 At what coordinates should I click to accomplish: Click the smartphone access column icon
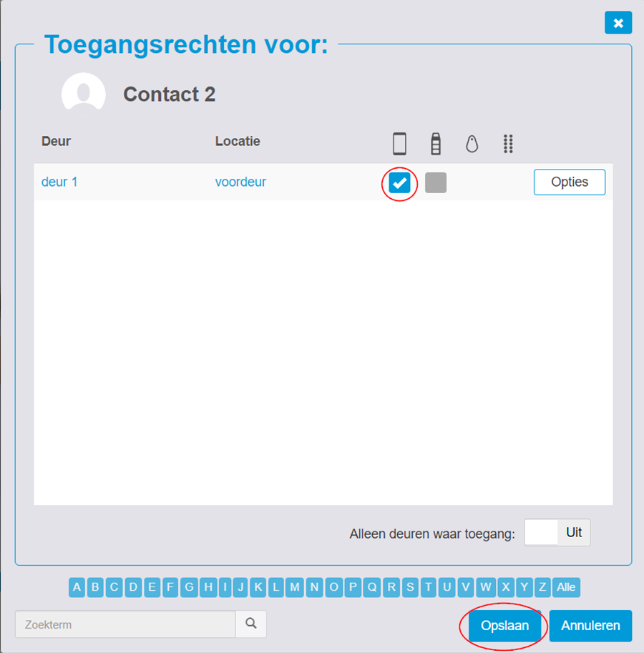[399, 144]
